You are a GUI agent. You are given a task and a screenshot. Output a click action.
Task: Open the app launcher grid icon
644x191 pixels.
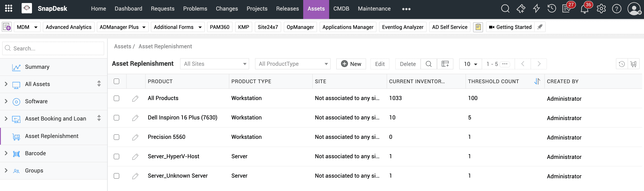(x=9, y=8)
